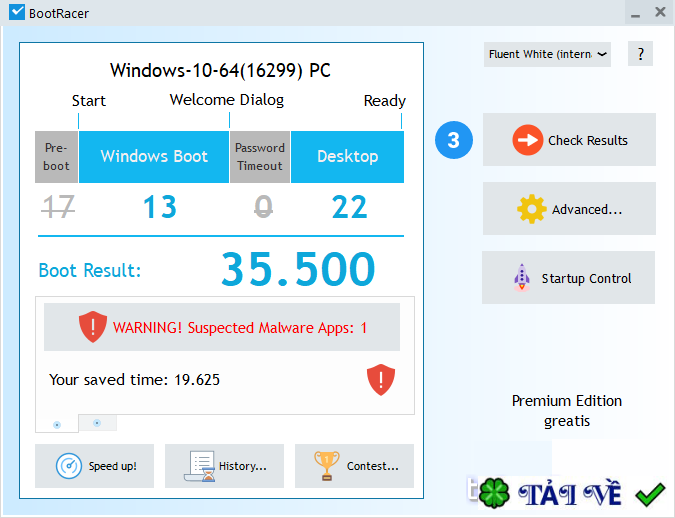This screenshot has width=675, height=518.
Task: Open the Advanced... settings button
Action: coord(569,208)
